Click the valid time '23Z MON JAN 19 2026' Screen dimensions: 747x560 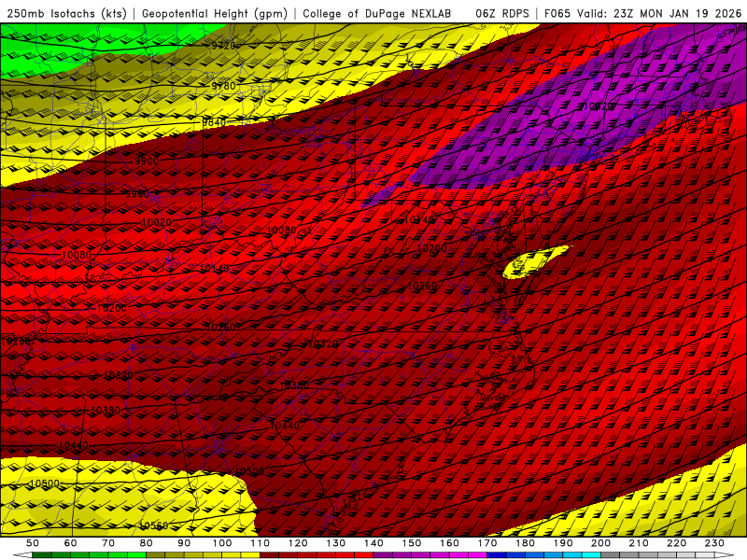(677, 13)
